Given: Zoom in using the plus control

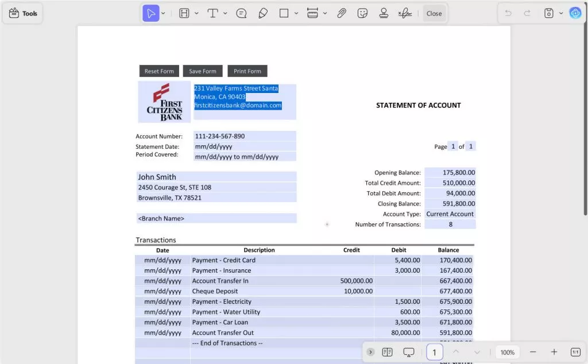Looking at the screenshot, I should tap(553, 352).
